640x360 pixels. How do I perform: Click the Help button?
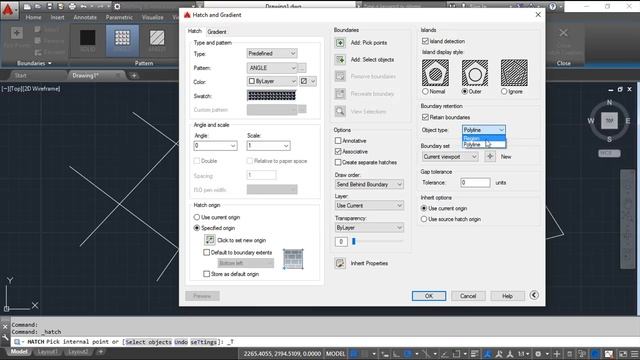(507, 296)
